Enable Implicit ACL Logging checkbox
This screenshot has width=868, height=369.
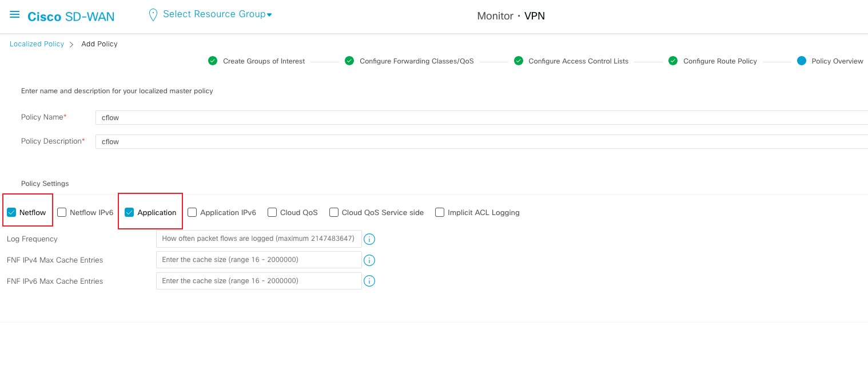point(440,213)
